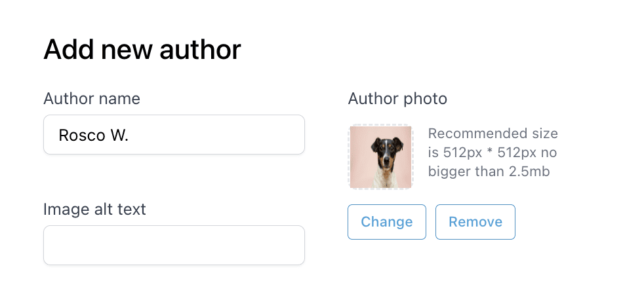
Task: Click into the empty Image alt text field
Action: [x=174, y=245]
